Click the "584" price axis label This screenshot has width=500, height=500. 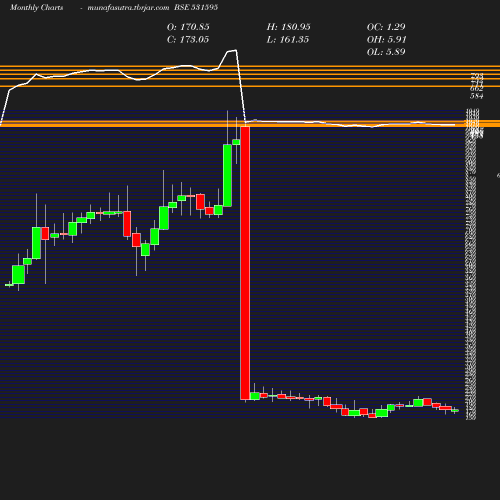click(476, 96)
